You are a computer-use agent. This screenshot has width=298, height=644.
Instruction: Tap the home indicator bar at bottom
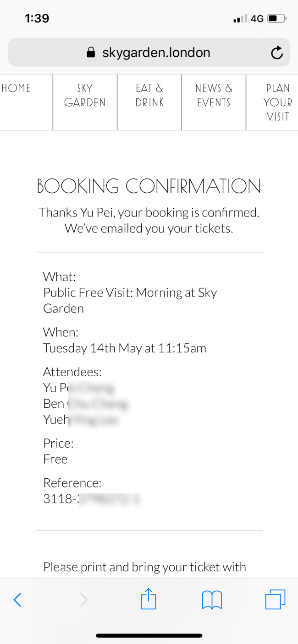tap(149, 635)
